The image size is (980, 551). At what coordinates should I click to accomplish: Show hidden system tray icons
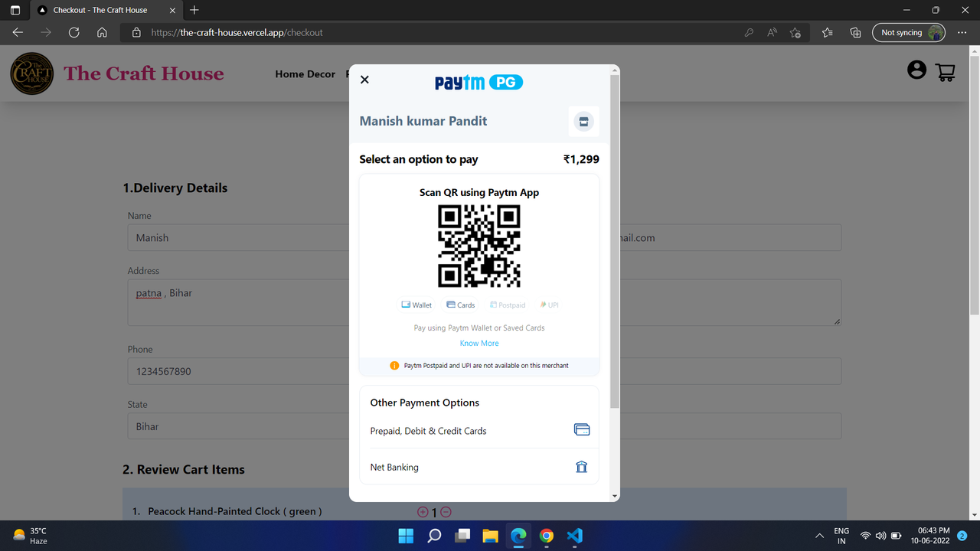click(819, 536)
